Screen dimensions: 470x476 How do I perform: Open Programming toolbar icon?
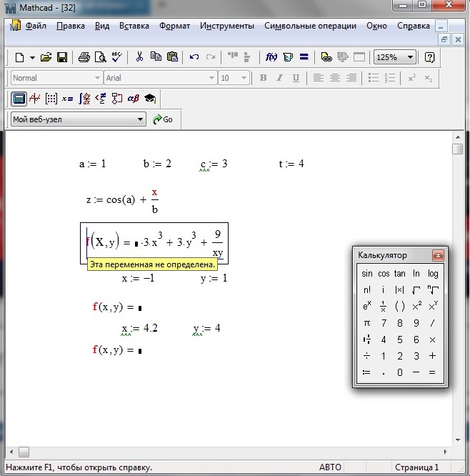point(117,99)
